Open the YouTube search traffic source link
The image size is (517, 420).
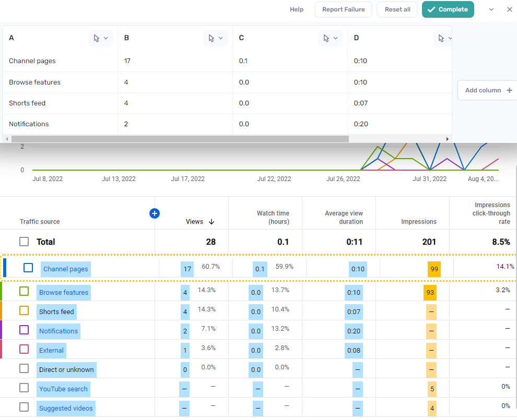pos(63,389)
